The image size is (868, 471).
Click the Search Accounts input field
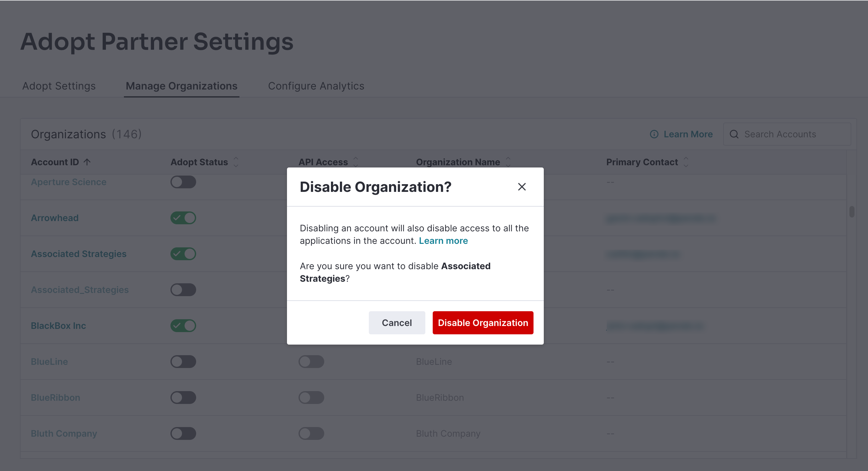coord(787,134)
